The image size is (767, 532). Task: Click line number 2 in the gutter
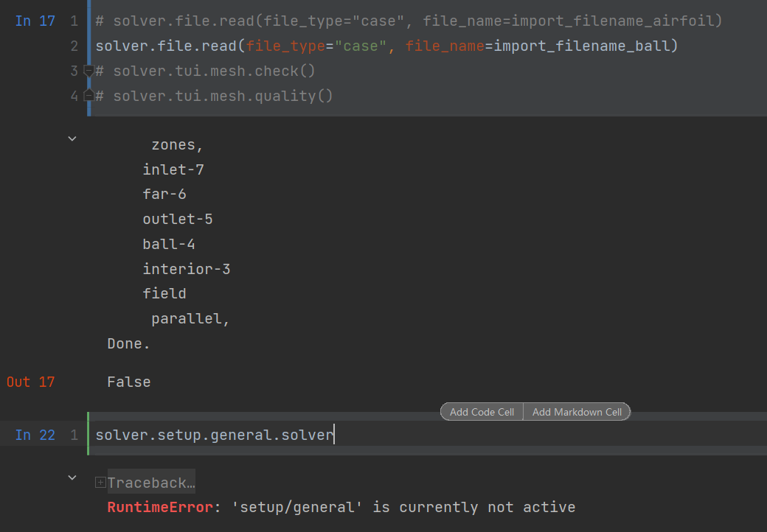coord(74,45)
